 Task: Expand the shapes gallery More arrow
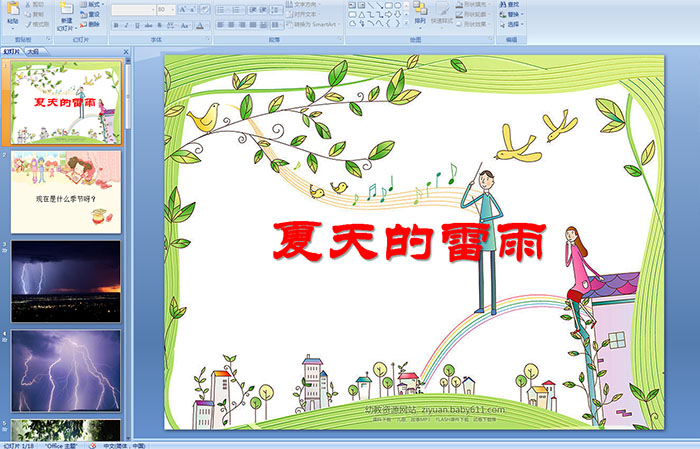click(x=406, y=24)
